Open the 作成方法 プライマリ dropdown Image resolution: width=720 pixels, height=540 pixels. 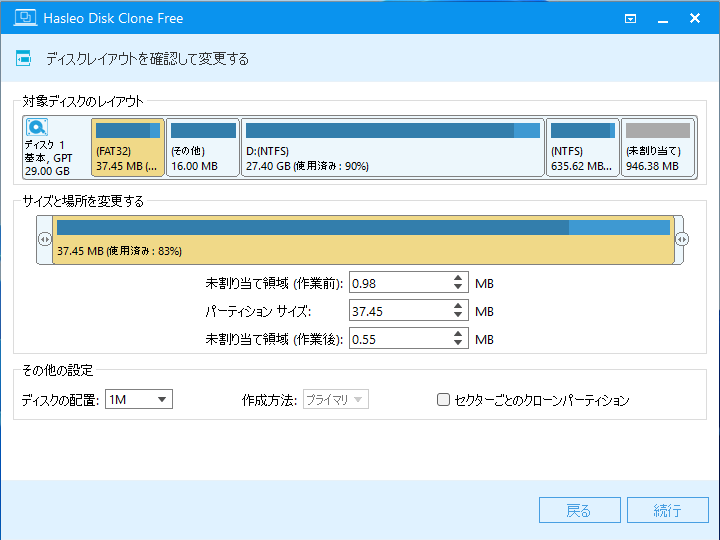[x=336, y=399]
